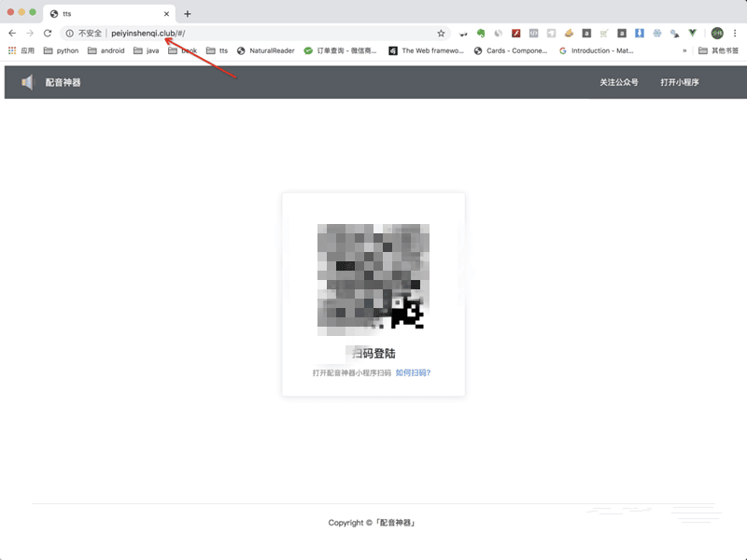Select the tts browser tab
Screen dimensions: 747x560
click(x=109, y=14)
